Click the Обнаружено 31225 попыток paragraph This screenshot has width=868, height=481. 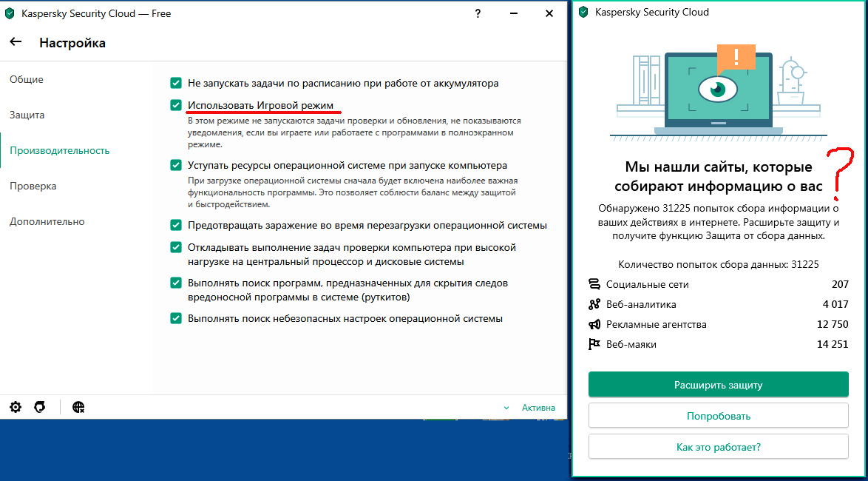click(x=718, y=222)
